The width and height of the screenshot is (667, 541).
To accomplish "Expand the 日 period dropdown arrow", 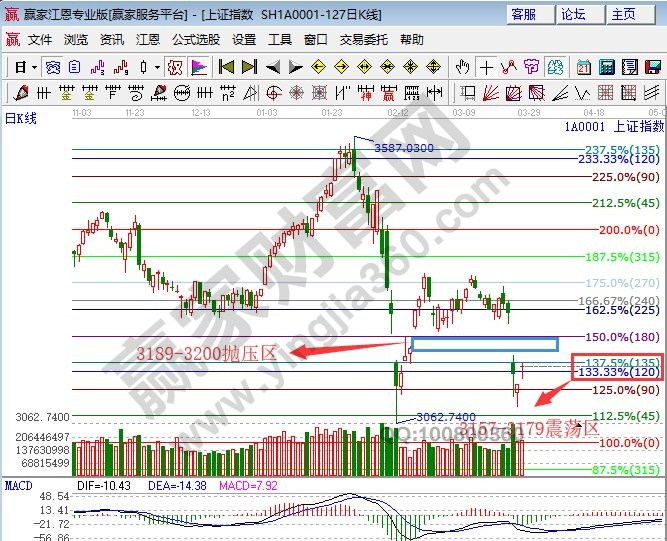I will (x=34, y=68).
